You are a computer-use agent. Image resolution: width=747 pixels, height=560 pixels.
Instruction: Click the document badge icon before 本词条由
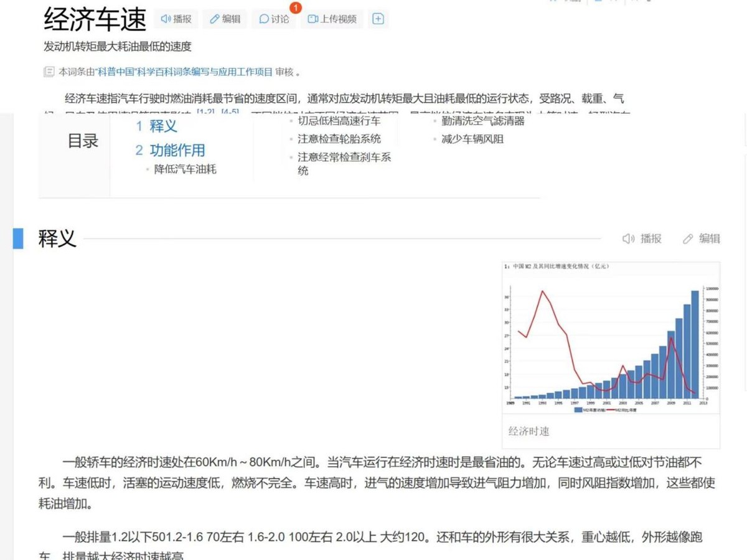pos(48,72)
